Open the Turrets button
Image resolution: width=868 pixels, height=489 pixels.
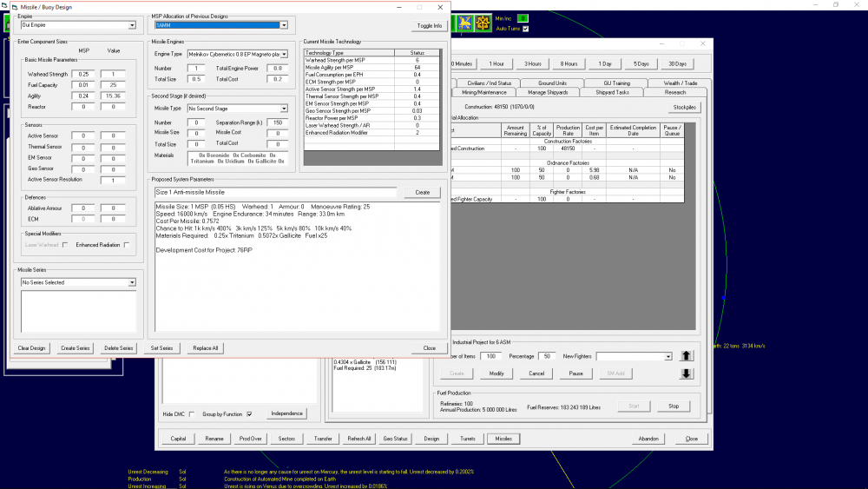tap(468, 439)
